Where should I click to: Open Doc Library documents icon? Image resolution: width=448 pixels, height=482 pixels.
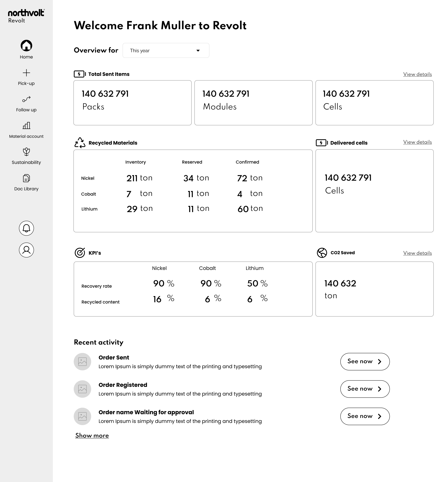(26, 178)
